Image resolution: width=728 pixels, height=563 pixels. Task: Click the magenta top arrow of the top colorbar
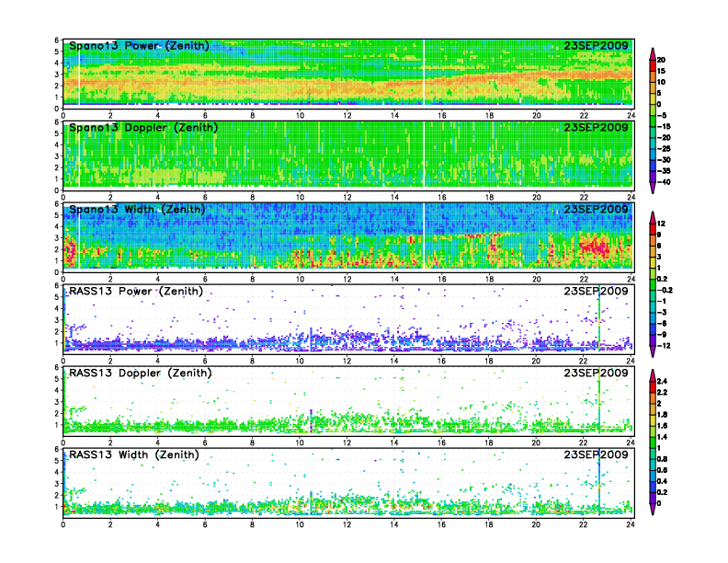click(653, 54)
